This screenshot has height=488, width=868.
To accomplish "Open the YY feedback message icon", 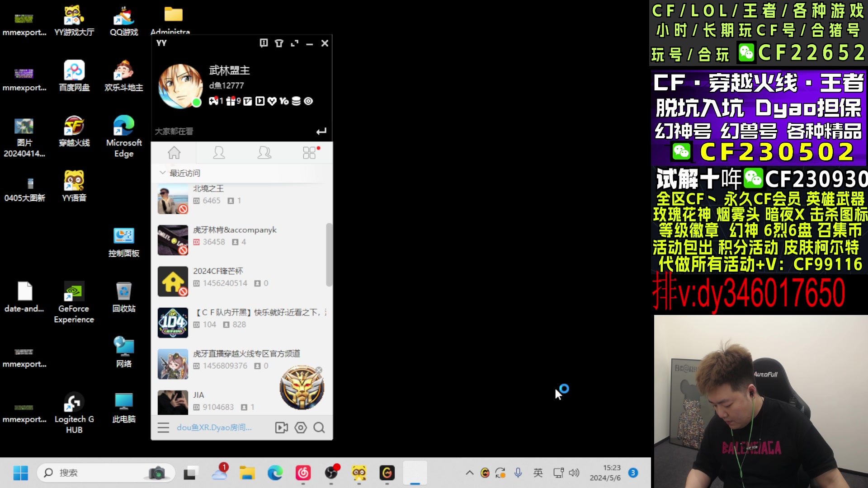I will point(264,43).
